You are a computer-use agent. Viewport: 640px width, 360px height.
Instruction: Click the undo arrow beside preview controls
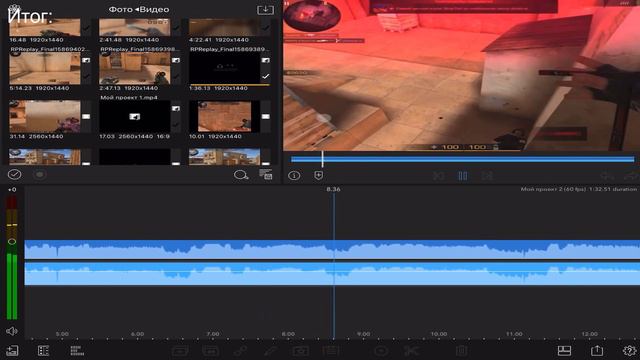pos(607,176)
